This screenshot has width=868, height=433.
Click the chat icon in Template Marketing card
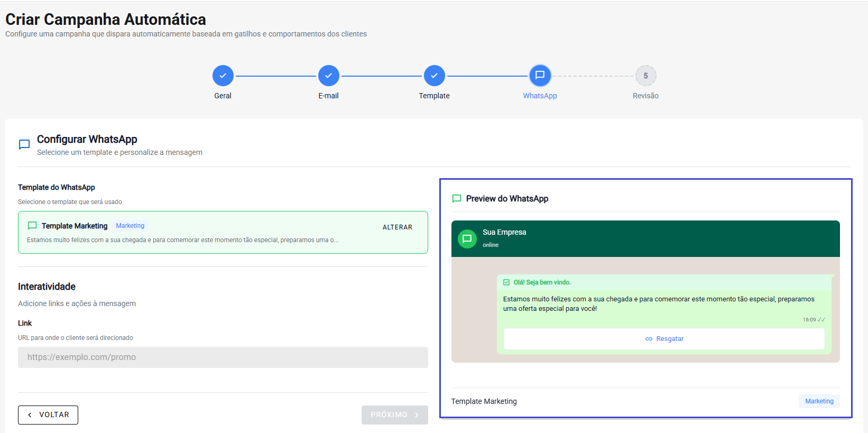coord(32,226)
